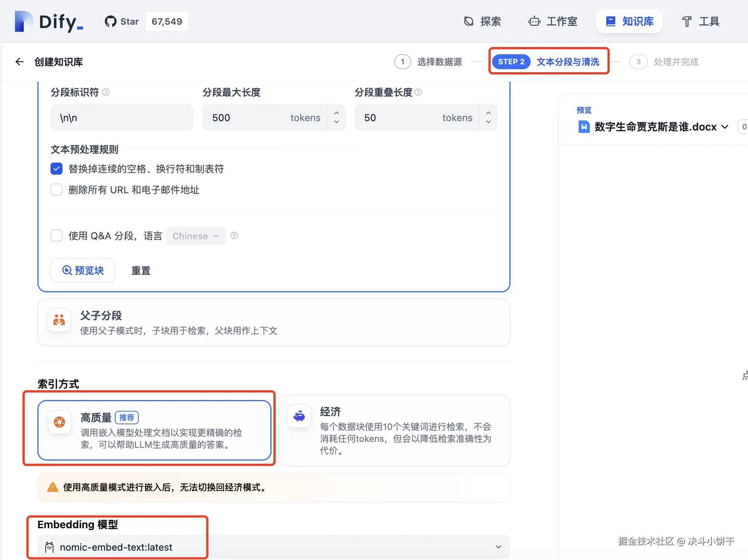Screen dimensions: 748x560
Task: Select the 经济 piggy bank icon
Action: point(299,416)
